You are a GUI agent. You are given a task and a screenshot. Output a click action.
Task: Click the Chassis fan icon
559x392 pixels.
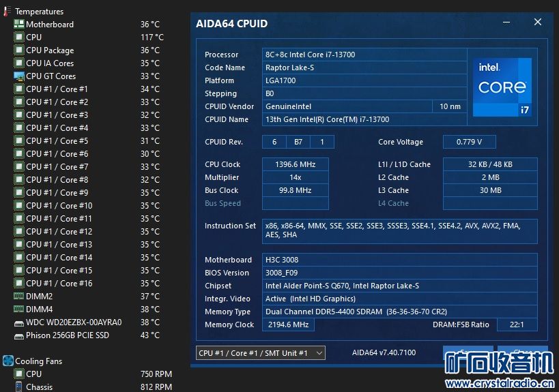[19, 387]
